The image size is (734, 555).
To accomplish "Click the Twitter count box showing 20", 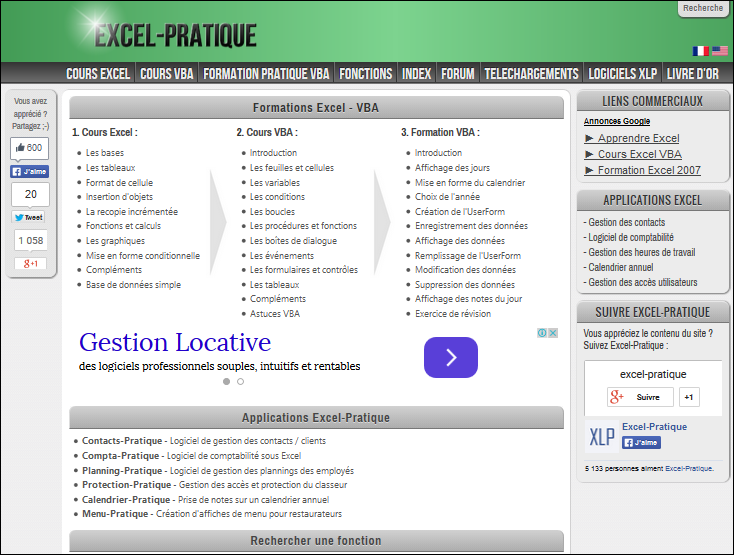I will point(30,194).
